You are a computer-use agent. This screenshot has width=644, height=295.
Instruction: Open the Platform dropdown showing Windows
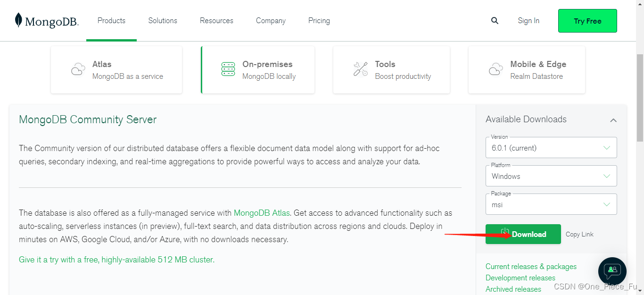(x=551, y=176)
